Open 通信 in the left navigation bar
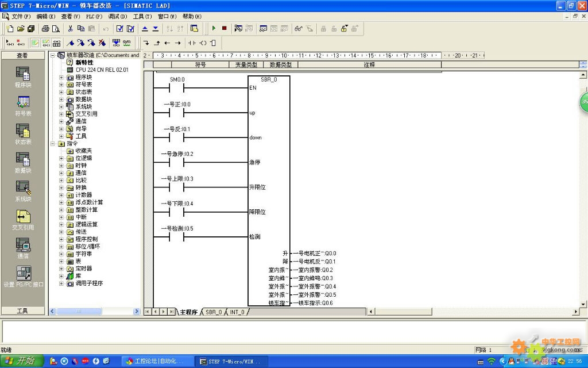588x368 pixels. point(22,248)
